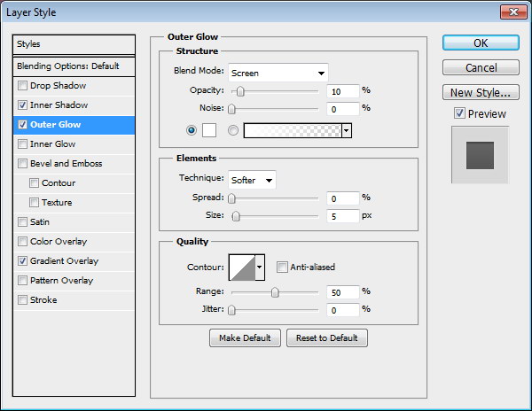Expand the Technique dropdown
Image resolution: width=532 pixels, height=411 pixels.
252,180
